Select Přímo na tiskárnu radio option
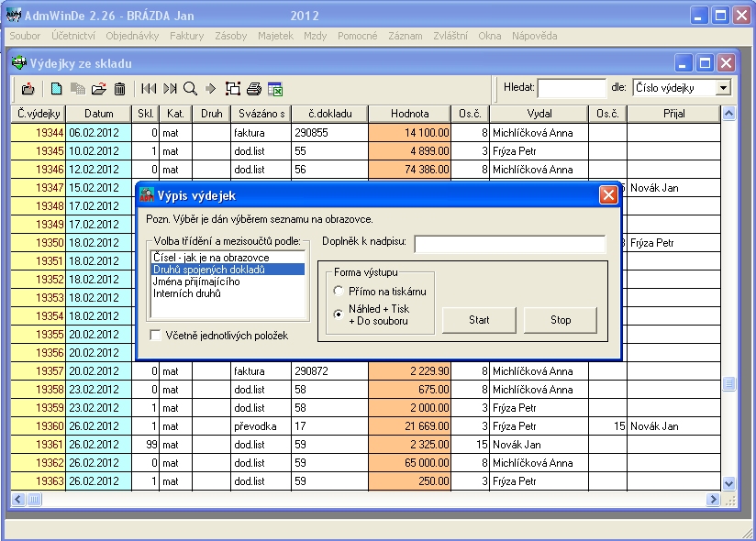 point(339,291)
